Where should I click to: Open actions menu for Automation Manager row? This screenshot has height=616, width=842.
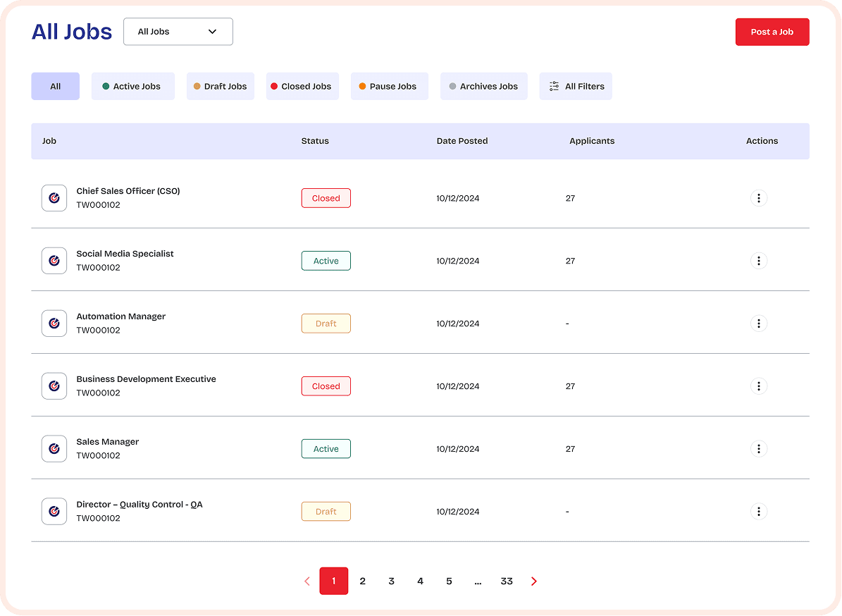tap(758, 324)
